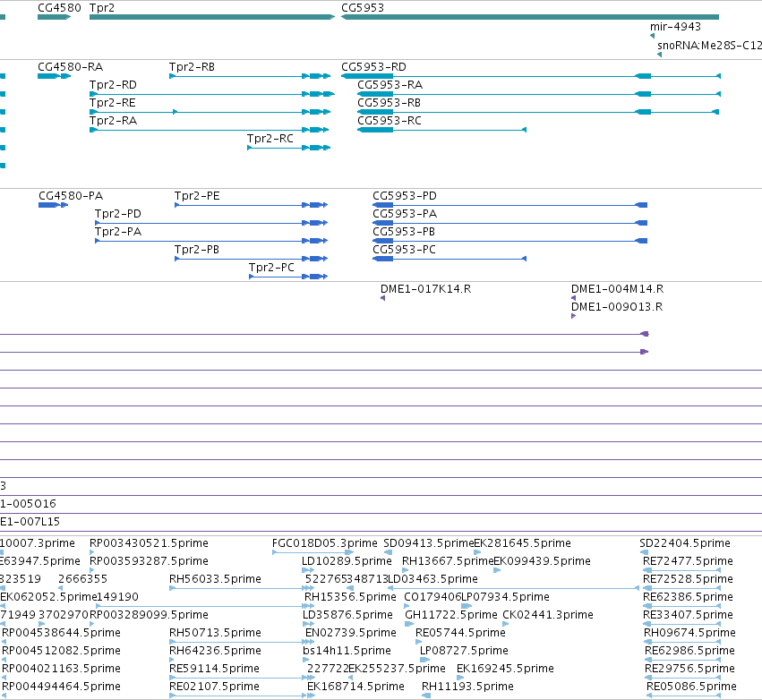Select EST EN02739.5prime
This screenshot has height=700, width=762.
351,634
